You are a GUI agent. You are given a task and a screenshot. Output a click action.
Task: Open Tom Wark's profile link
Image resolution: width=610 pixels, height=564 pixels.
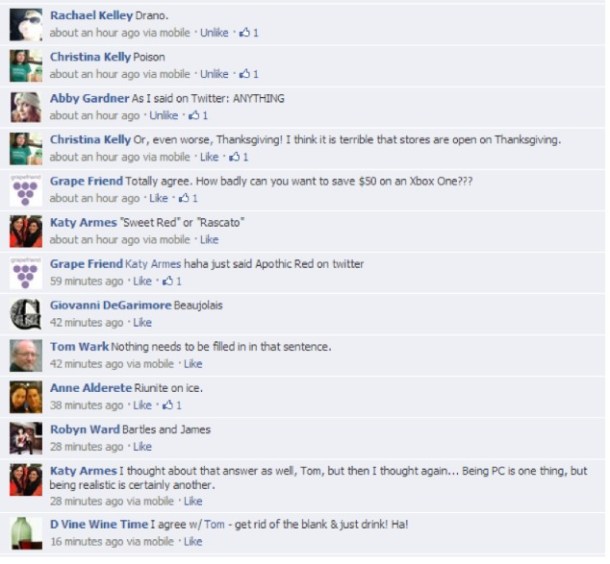pyautogui.click(x=79, y=347)
